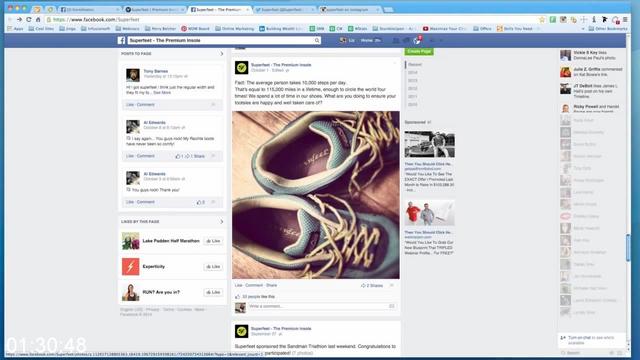Click the Facebook search field

pyautogui.click(x=224, y=40)
